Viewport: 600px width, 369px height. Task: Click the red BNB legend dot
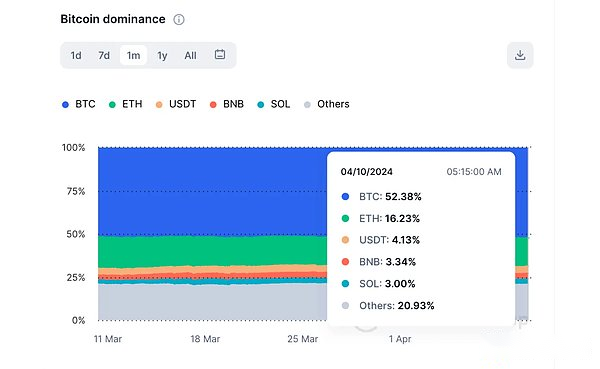point(213,104)
